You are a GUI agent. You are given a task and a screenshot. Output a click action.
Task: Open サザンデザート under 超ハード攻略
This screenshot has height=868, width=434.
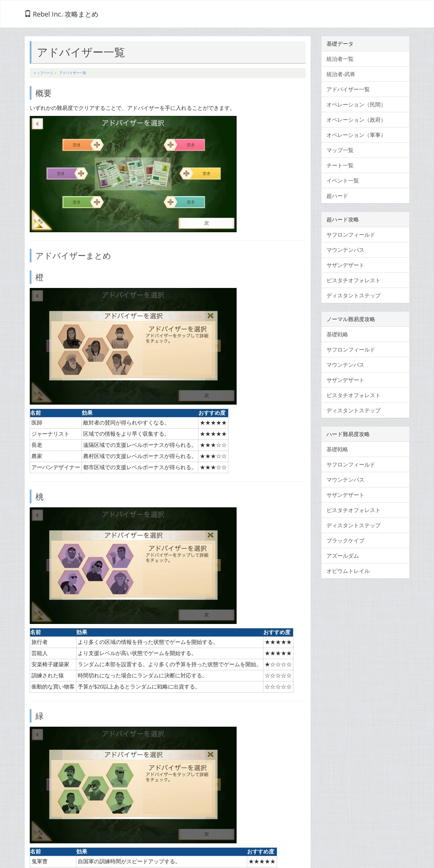(x=365, y=265)
